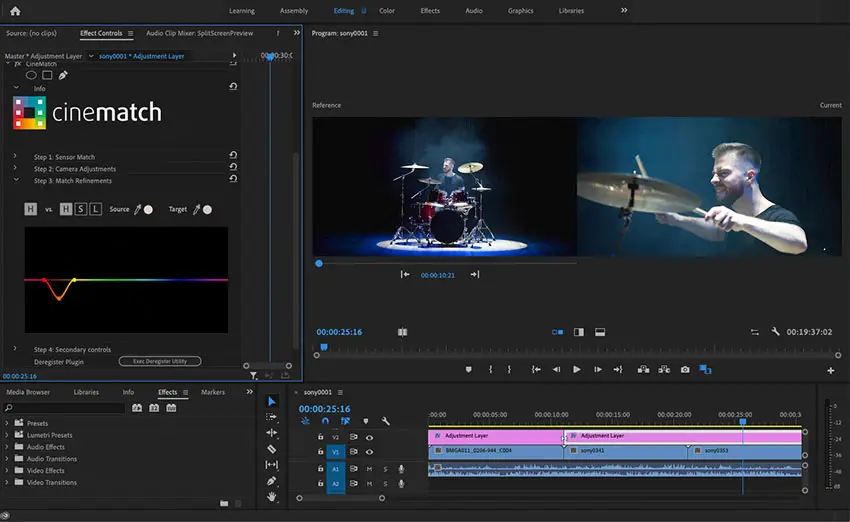Open program monitor settings wrench
This screenshot has height=522, width=850.
click(x=775, y=332)
